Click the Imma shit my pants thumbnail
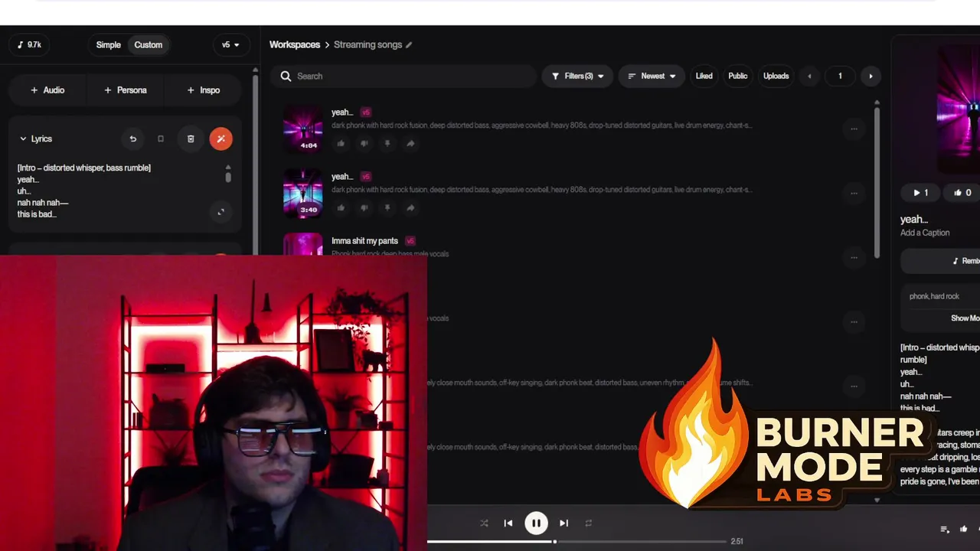Image resolution: width=980 pixels, height=551 pixels. click(x=303, y=245)
